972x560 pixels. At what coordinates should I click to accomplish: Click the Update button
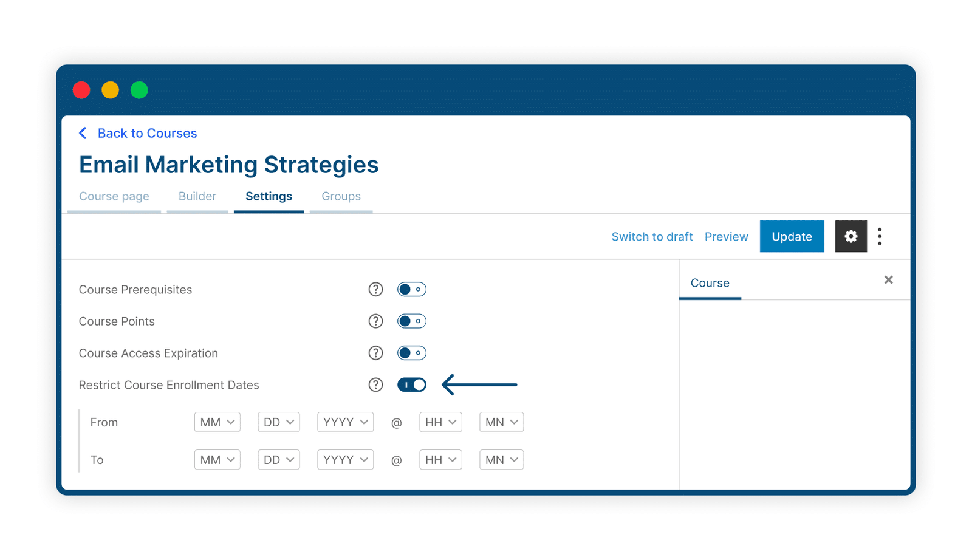click(792, 236)
